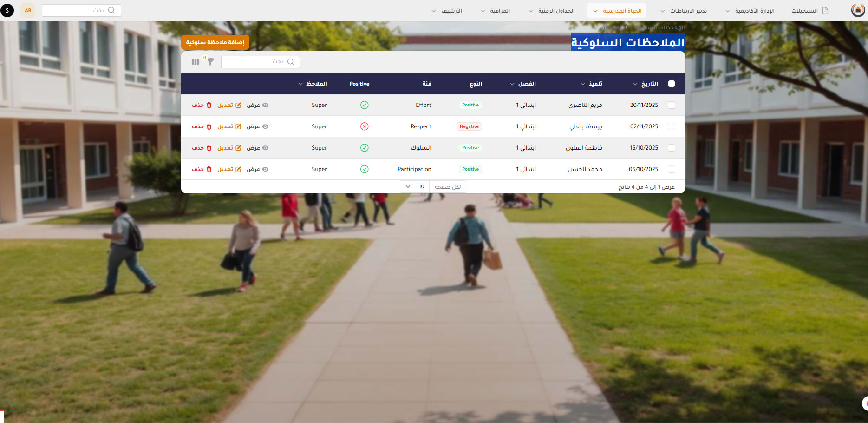This screenshot has height=423, width=868.
Task: Check the row checkbox dated 20/11/2025
Action: [671, 105]
